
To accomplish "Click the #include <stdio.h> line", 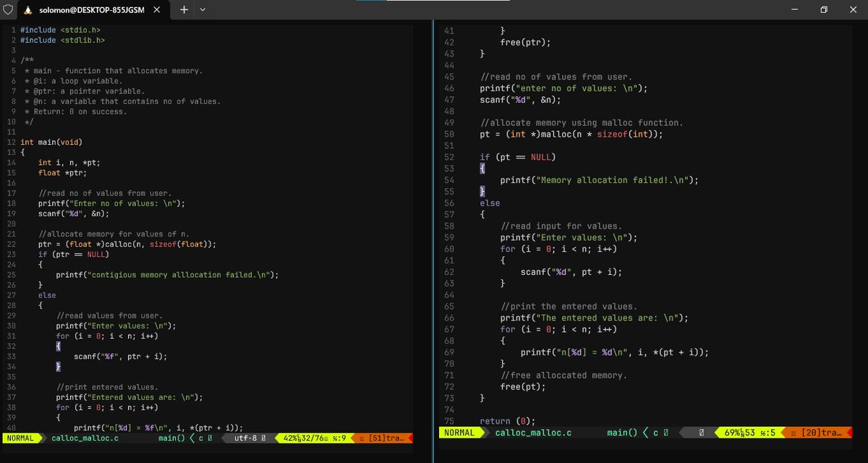I will coord(60,30).
